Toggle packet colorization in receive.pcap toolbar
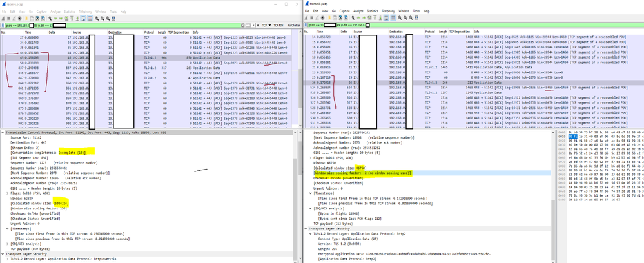Screen dimensions: 644x263 click(x=90, y=18)
